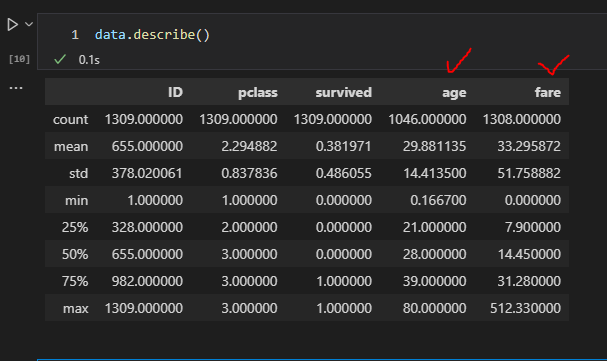This screenshot has height=361, width=607.
Task: Click survived std value 0.486055
Action: 344,173
